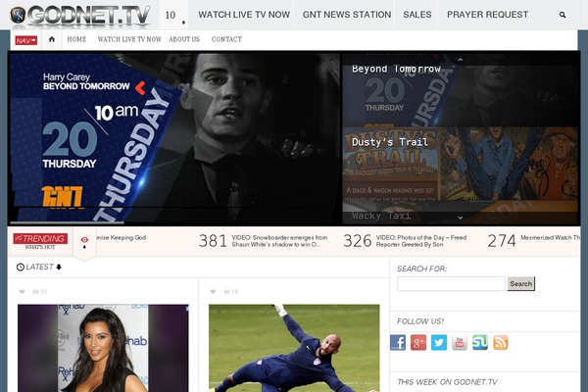The width and height of the screenshot is (588, 392).
Task: Click the GODNET.TV logo
Action: coord(80,15)
